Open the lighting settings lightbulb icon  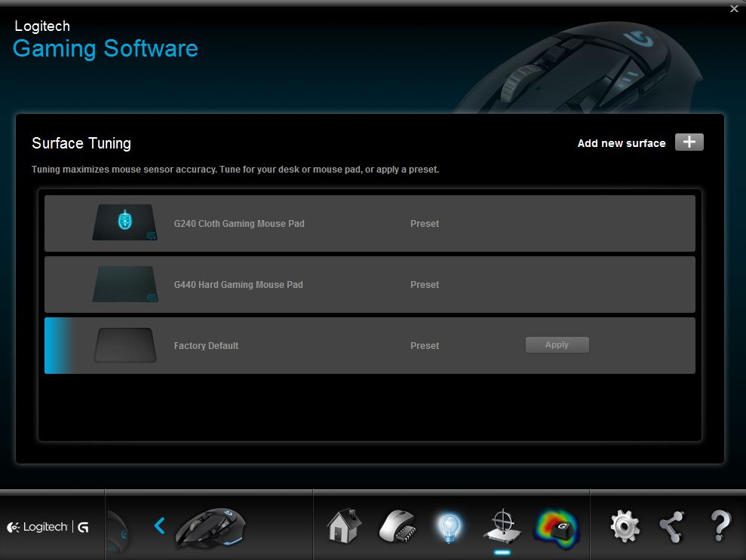pos(449,527)
